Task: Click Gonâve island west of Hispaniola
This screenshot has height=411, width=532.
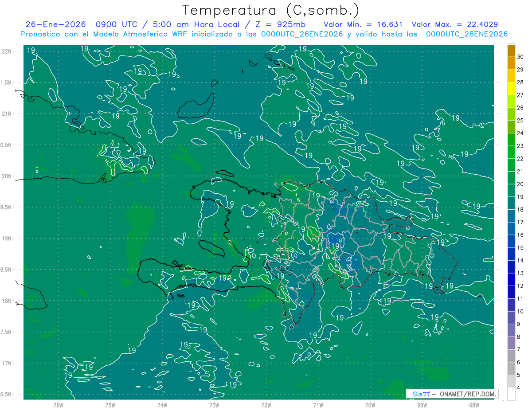Action: 211,248
